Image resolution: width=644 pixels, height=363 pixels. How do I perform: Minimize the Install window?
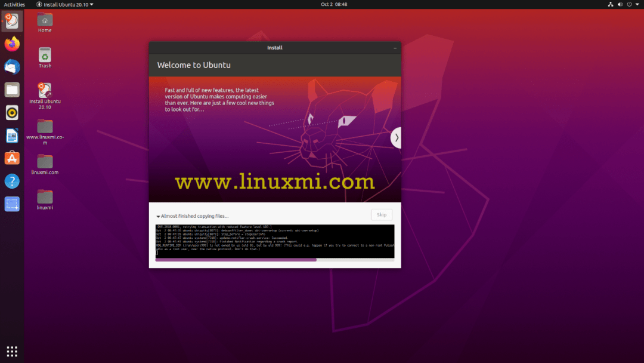[x=395, y=48]
